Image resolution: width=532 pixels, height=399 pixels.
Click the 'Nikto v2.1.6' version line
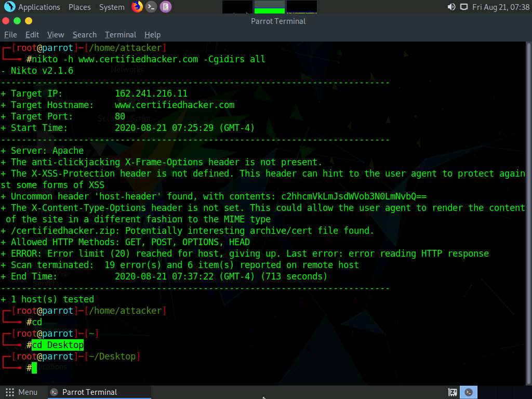coord(37,71)
